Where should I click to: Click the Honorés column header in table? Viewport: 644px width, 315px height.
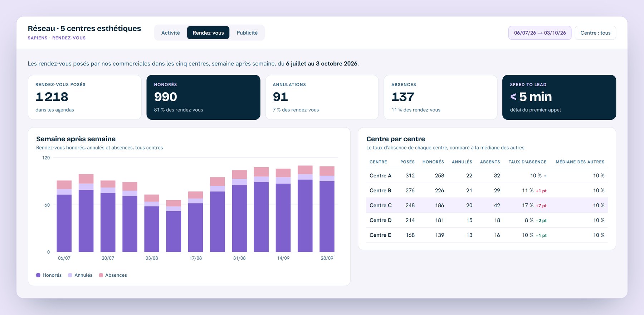coord(433,162)
